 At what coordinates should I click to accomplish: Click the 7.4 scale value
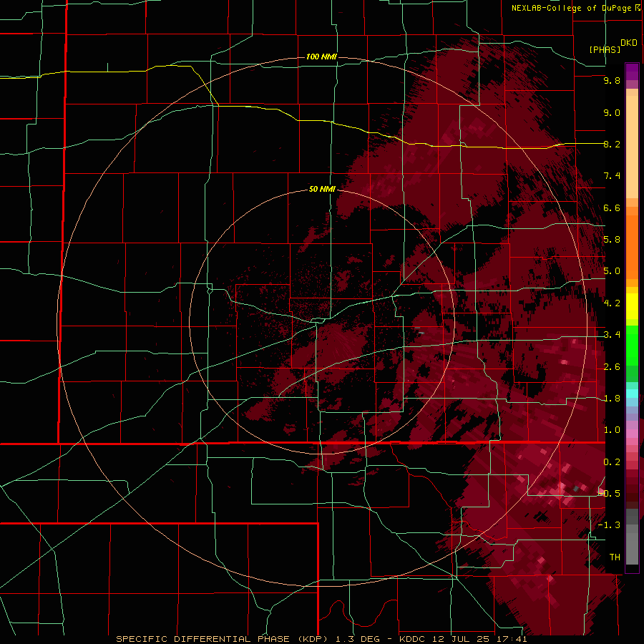tap(612, 176)
